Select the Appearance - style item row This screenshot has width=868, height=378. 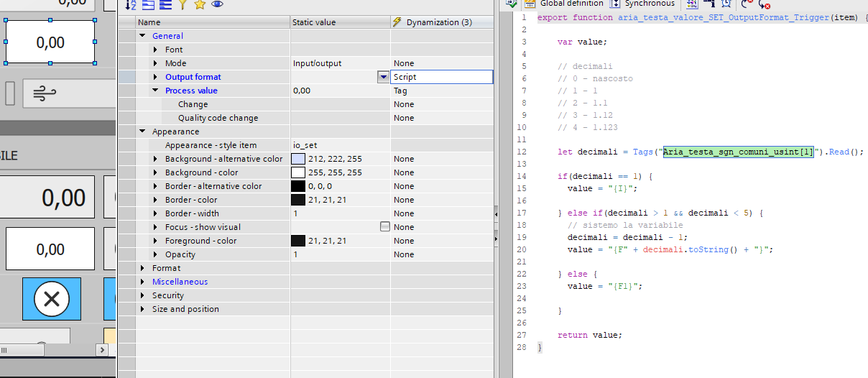tap(305, 145)
